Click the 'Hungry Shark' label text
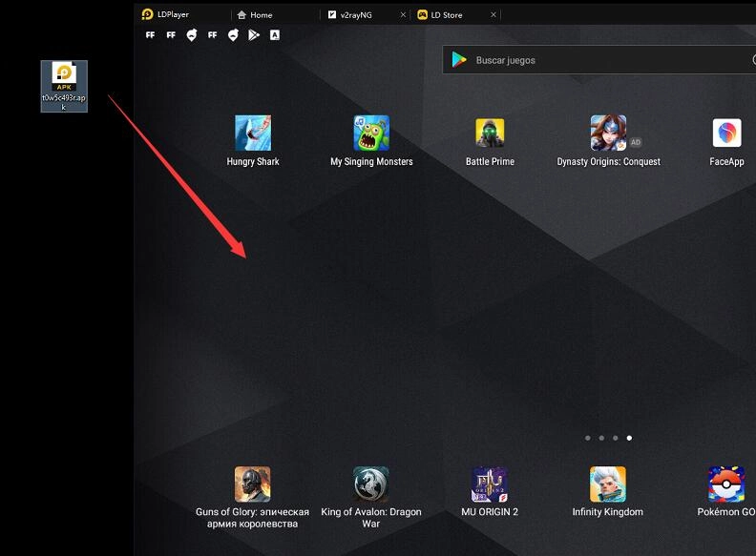The image size is (756, 556). 253,161
